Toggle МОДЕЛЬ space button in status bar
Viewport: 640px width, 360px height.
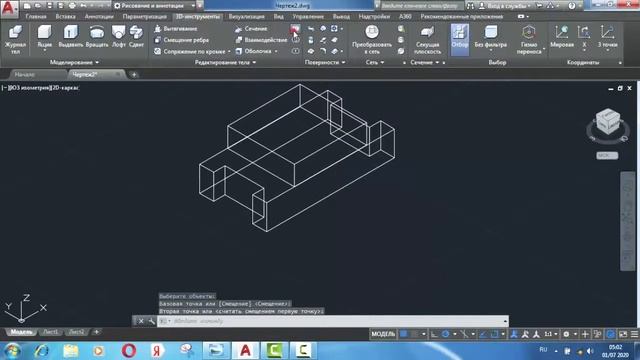coord(383,334)
